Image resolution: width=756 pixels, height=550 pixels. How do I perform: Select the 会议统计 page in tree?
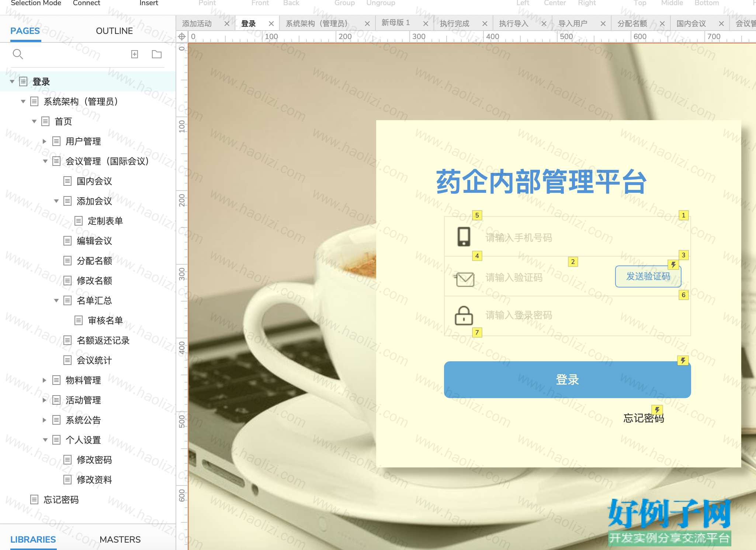click(94, 360)
